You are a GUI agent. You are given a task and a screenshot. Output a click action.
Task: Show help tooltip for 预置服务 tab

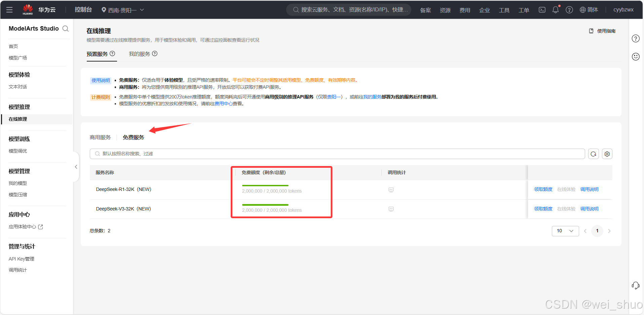click(112, 53)
